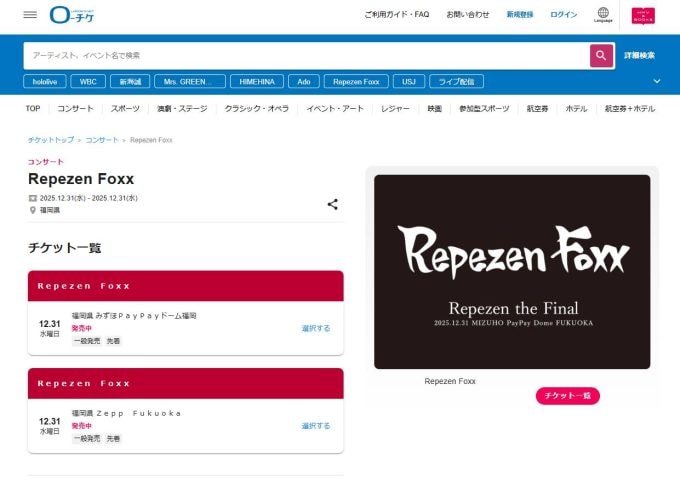Screen dimensions: 680x482
Task: Click 選択する for みずほPayPayドーム福岡
Action: [315, 328]
